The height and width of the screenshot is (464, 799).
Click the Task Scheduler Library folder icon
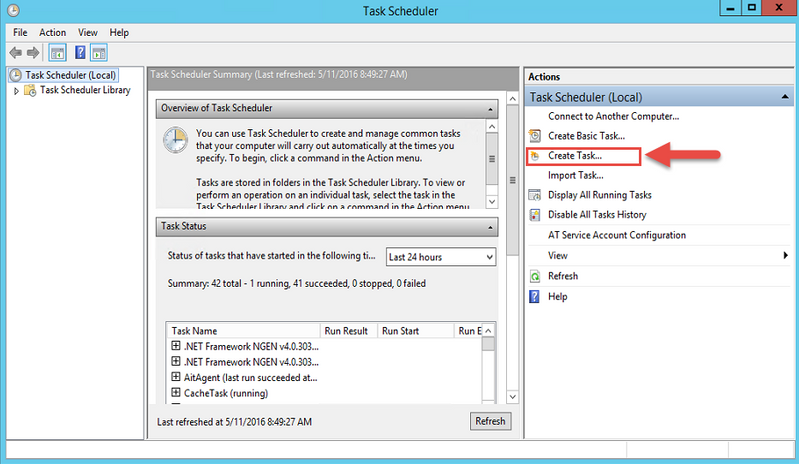click(30, 91)
